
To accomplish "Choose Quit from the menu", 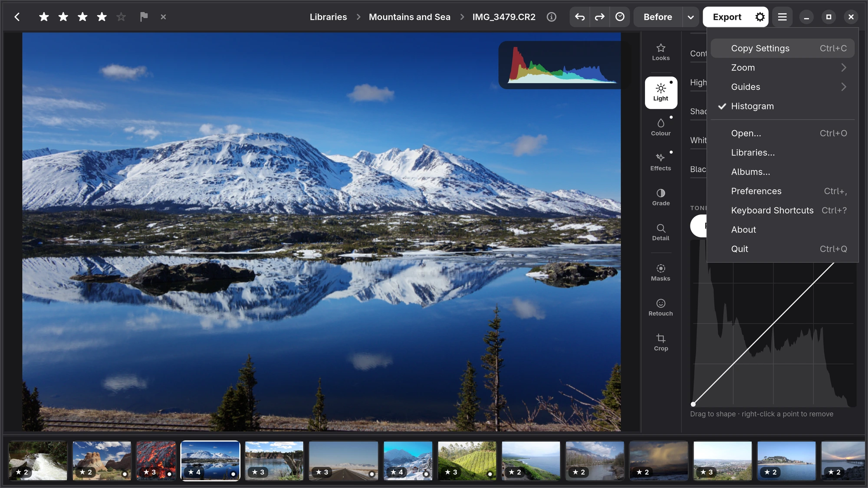I will (783, 249).
